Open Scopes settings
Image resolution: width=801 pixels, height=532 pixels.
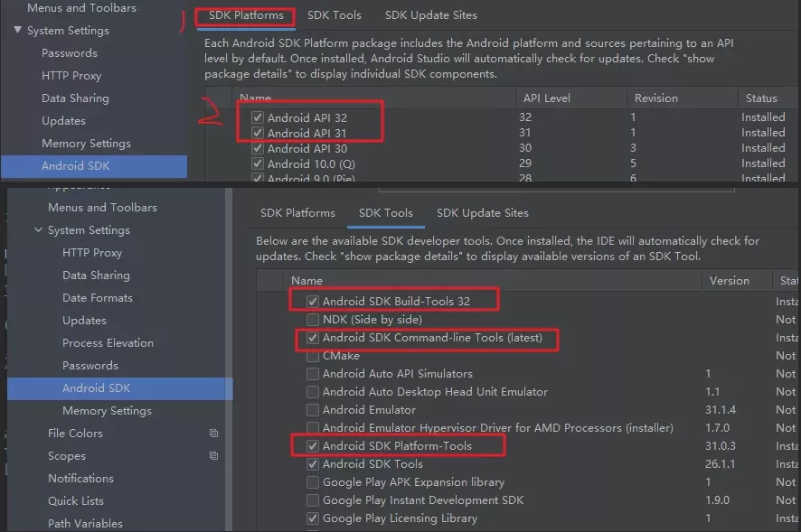tap(66, 456)
